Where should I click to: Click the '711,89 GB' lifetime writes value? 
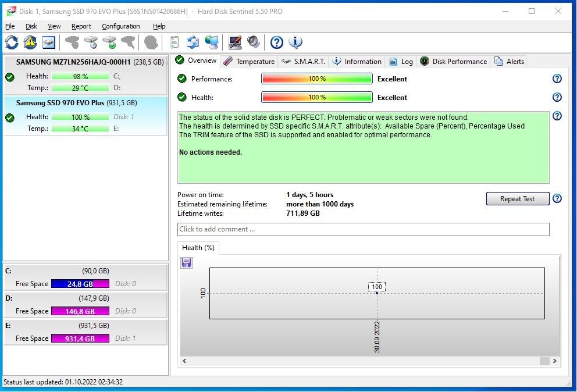tap(303, 213)
